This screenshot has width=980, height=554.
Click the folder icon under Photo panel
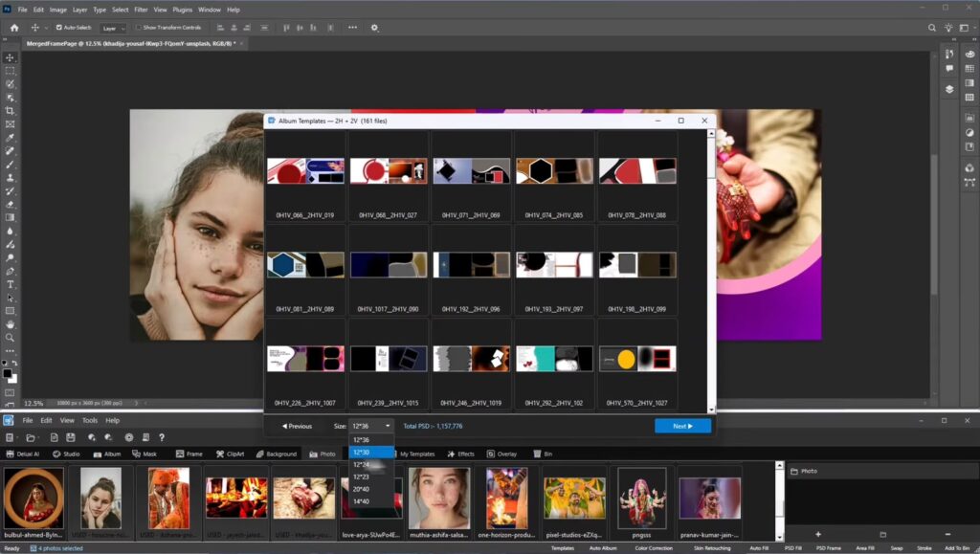click(882, 534)
